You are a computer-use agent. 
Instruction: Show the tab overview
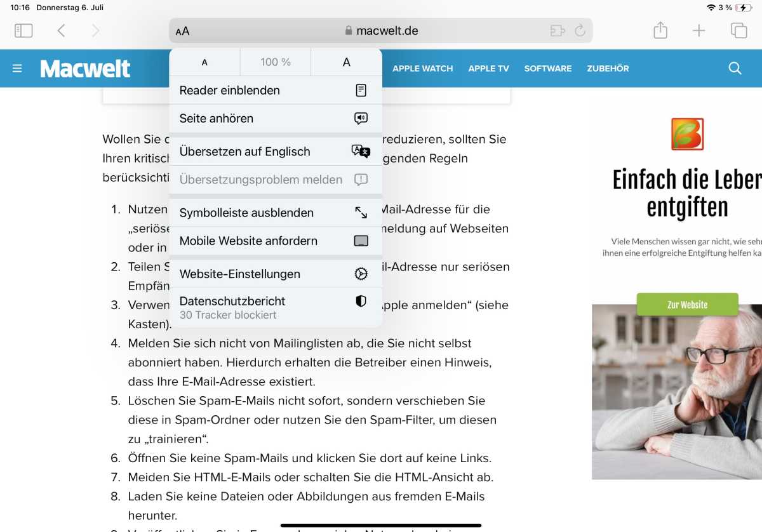tap(739, 30)
